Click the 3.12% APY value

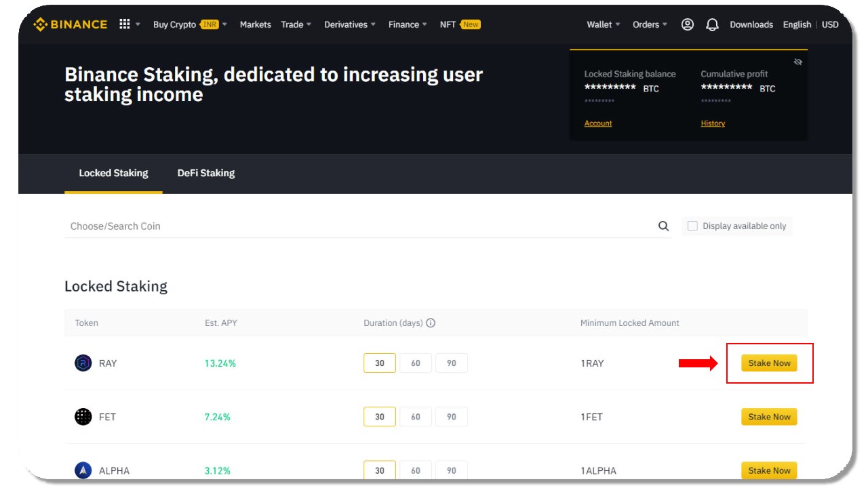[x=218, y=470]
